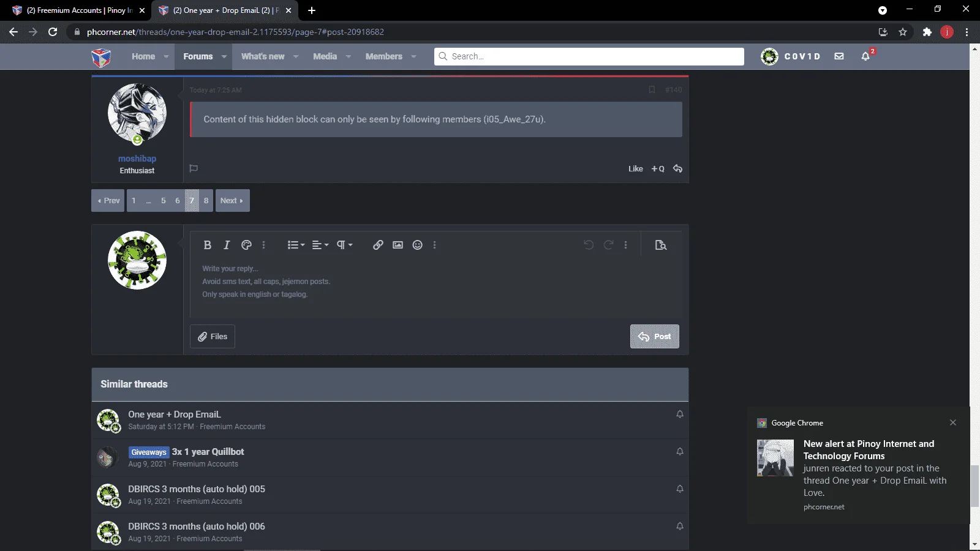Viewport: 980px width, 551px height.
Task: Focus the forum search box
Action: (589, 56)
